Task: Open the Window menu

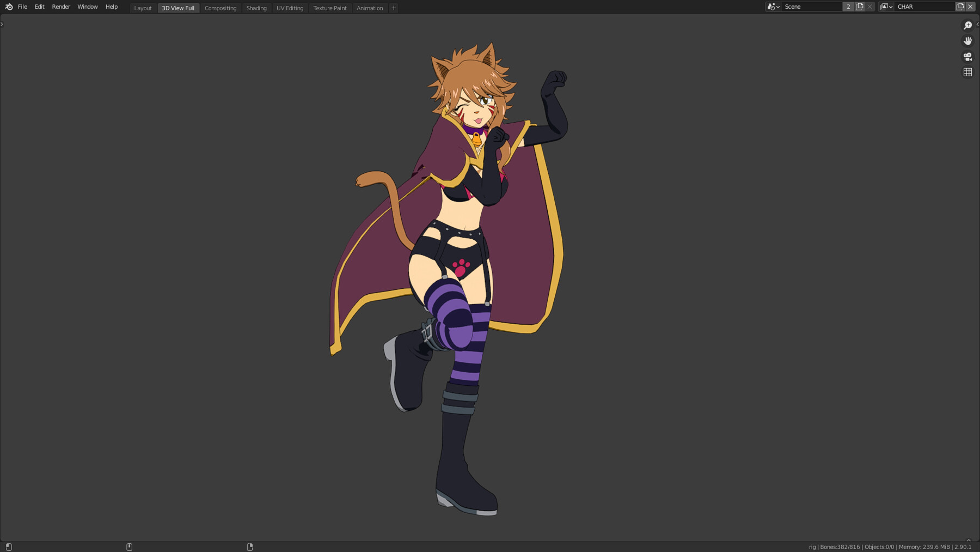Action: coord(88,7)
